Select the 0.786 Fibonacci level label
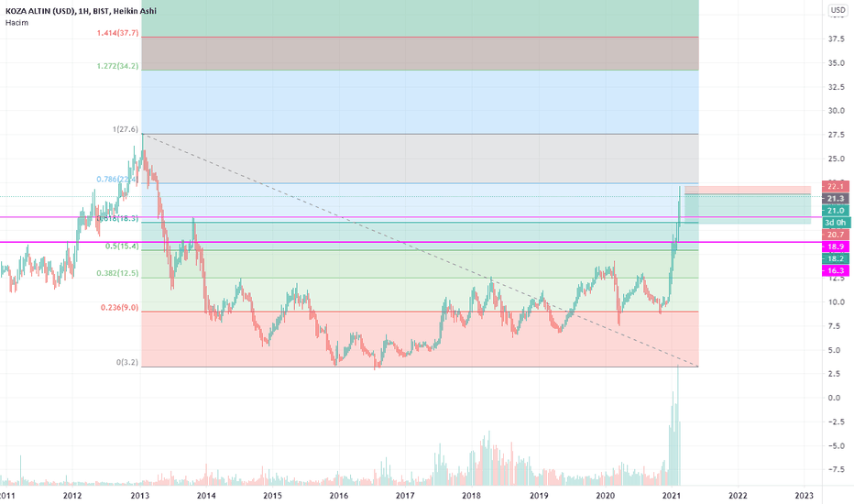854x504 pixels. 116,180
